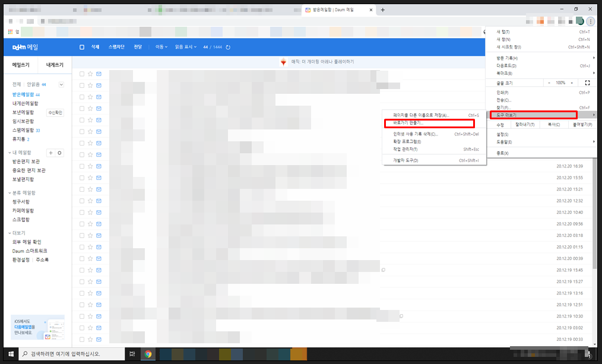602x364 pixels.
Task: Tick the select-all checkbox in blue toolbar
Action: point(82,48)
